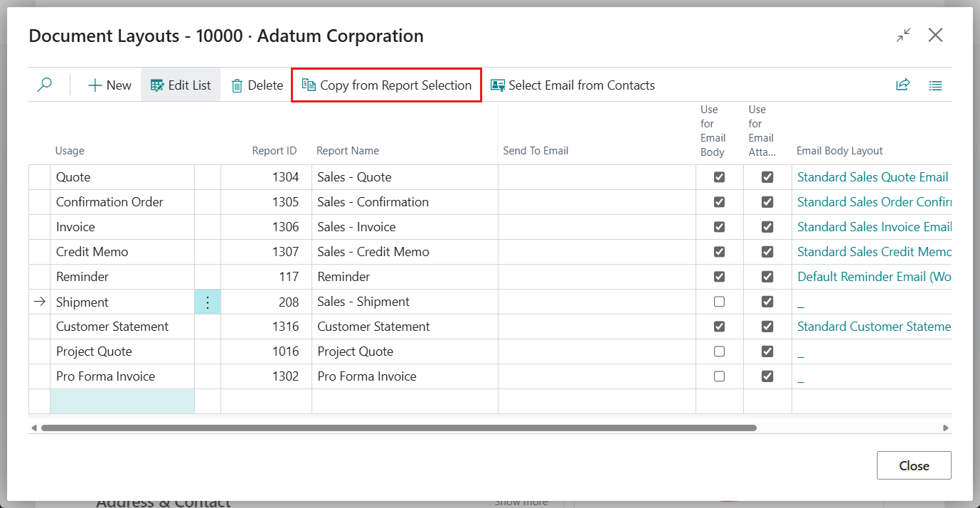Close the Document Layouts dialog

pos(913,465)
